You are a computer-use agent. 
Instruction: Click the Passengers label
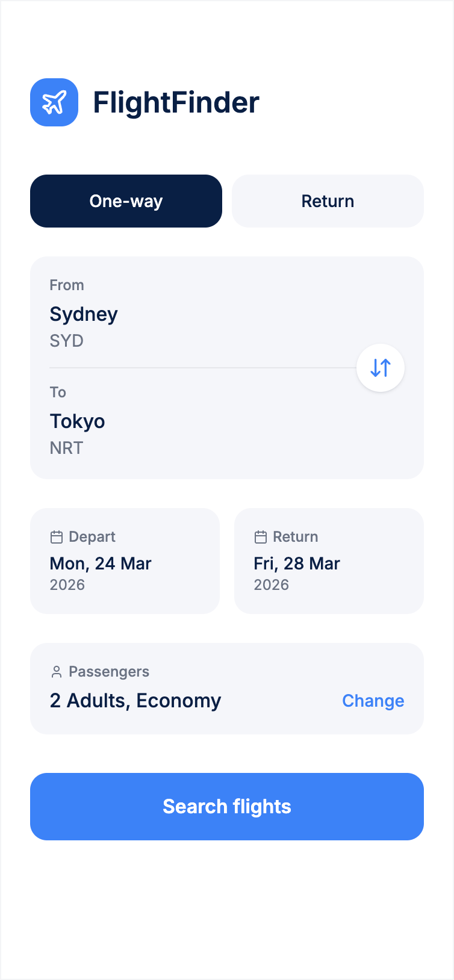point(109,672)
